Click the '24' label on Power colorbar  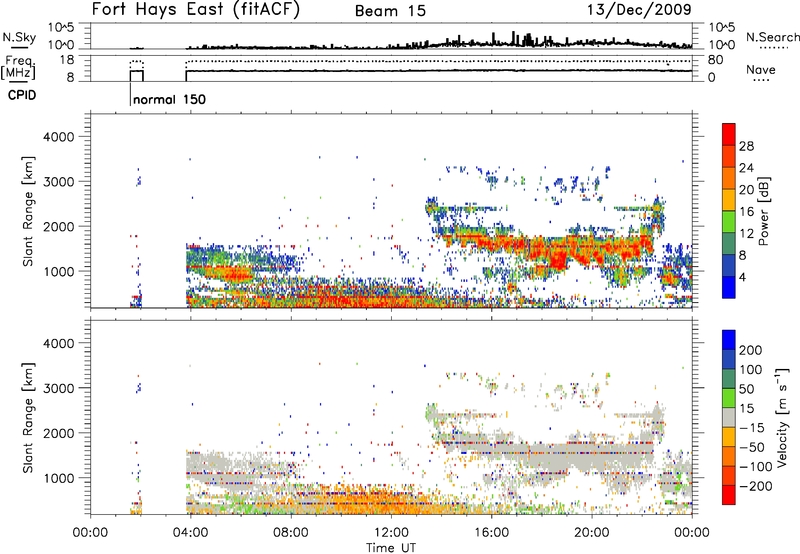746,168
